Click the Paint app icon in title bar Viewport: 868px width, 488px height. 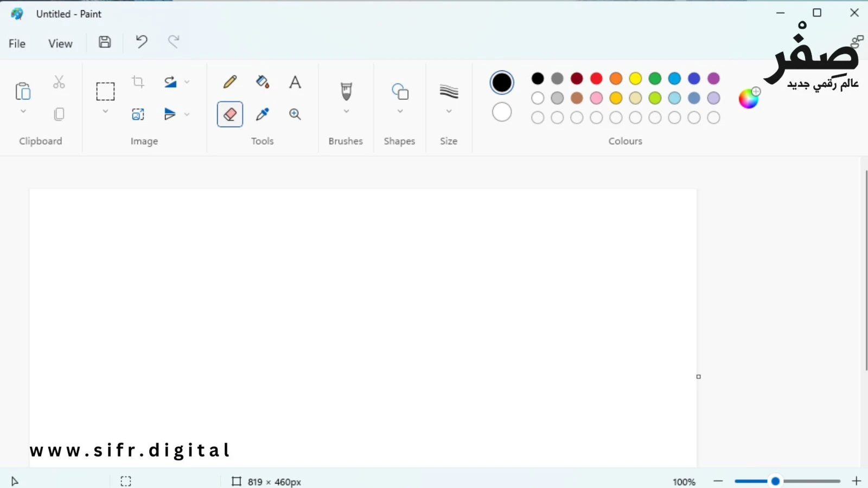[17, 14]
